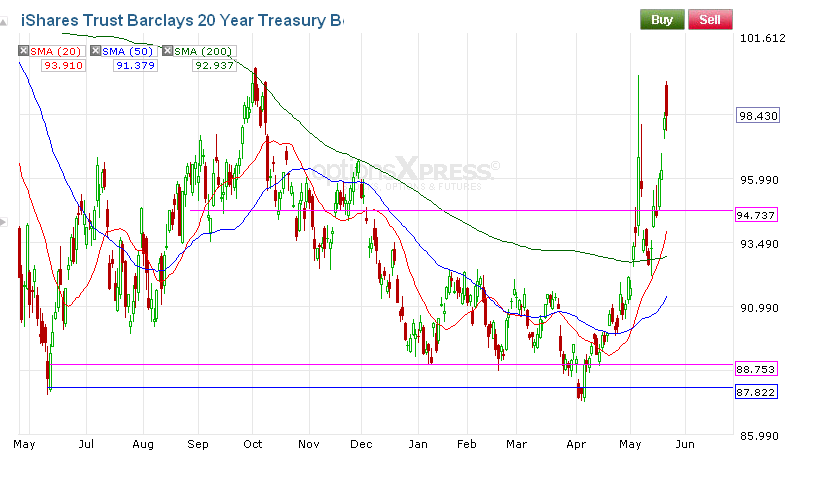Click the Aug label on time axis
The height and width of the screenshot is (482, 822).
coord(143,444)
